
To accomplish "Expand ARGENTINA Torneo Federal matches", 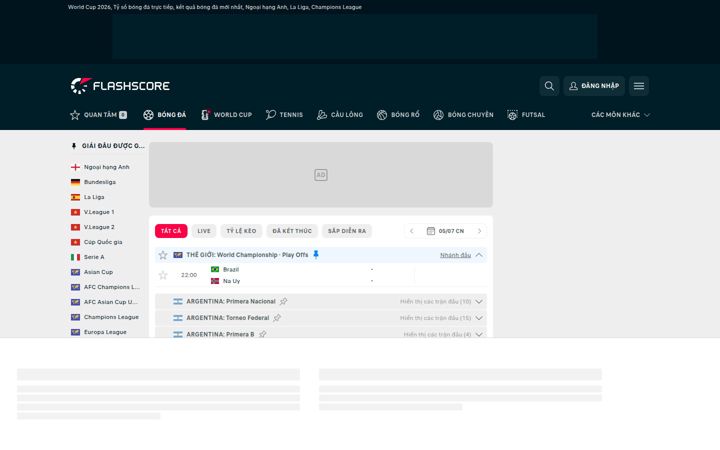I will pos(479,318).
